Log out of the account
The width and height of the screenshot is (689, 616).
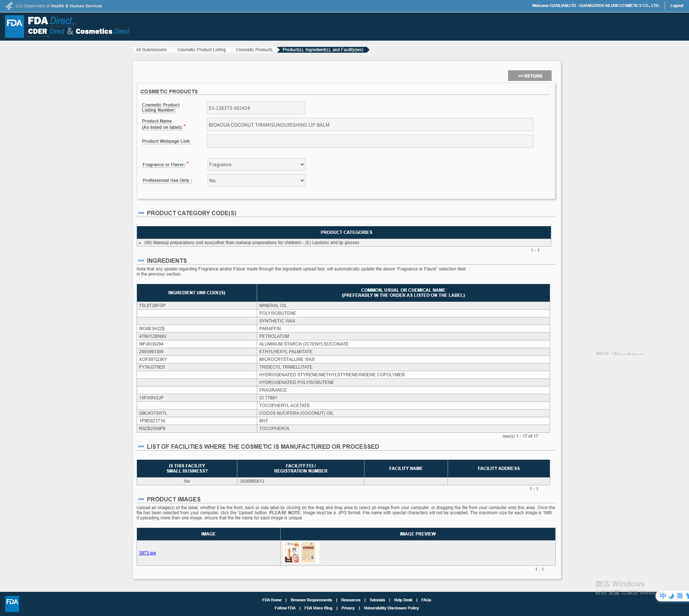pyautogui.click(x=677, y=5)
